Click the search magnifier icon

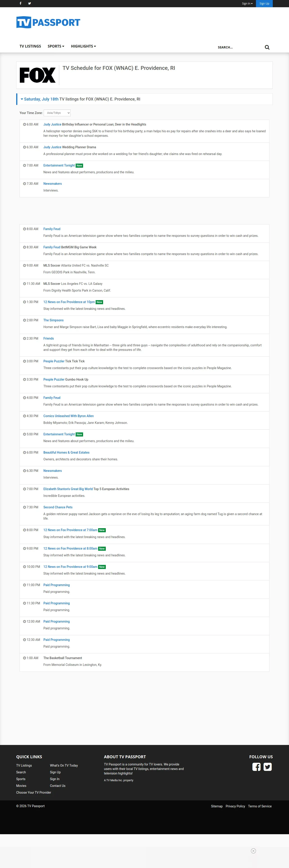click(267, 47)
